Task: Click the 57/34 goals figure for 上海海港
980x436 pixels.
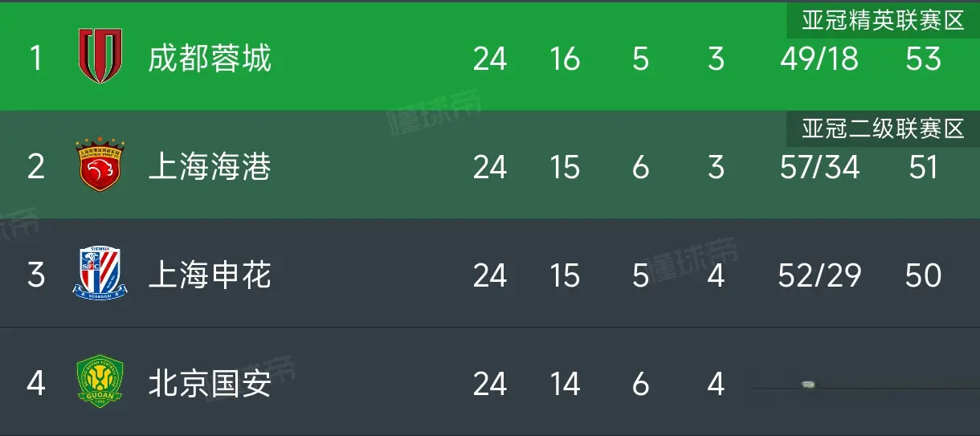Action: 819,167
